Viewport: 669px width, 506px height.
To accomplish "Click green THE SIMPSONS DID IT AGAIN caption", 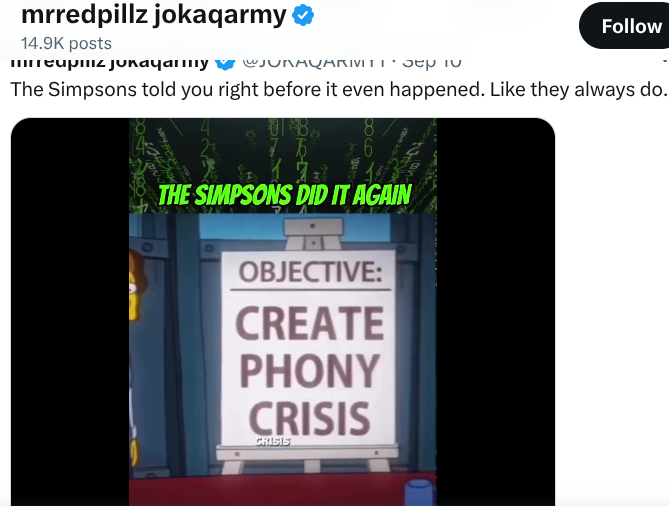I will [284, 195].
